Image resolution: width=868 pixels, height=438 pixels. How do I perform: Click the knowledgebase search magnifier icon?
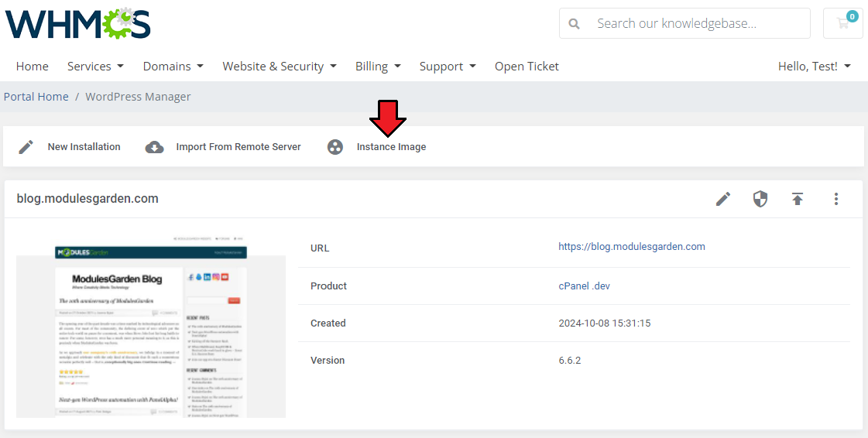(575, 24)
